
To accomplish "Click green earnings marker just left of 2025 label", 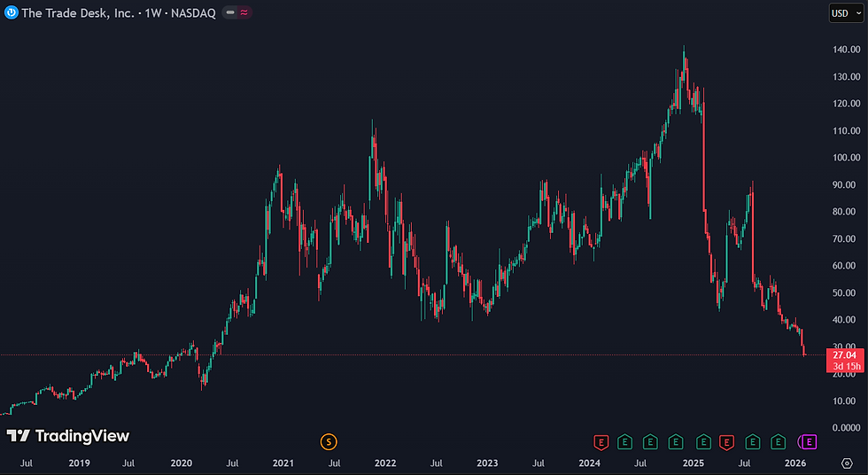I will (x=675, y=442).
